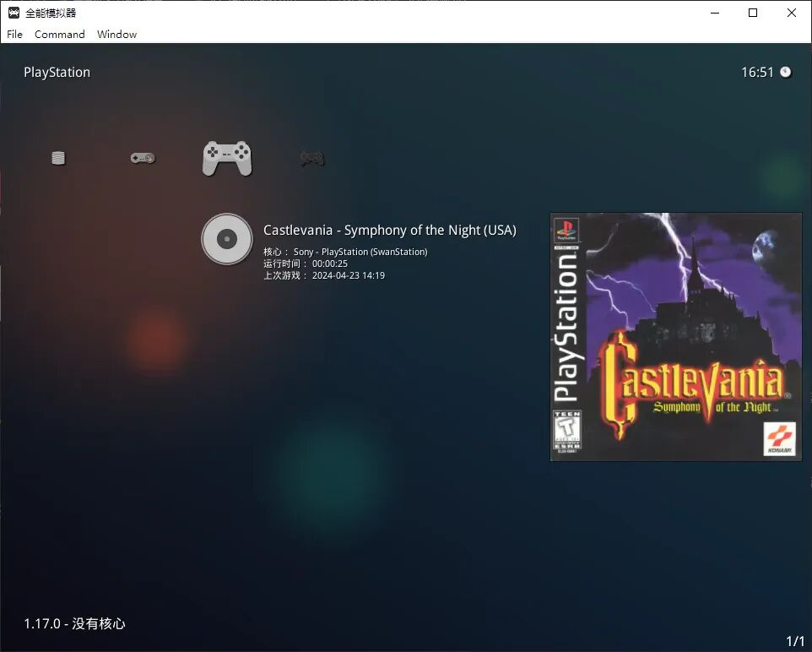
Task: Click the app icon in title bar
Action: pyautogui.click(x=14, y=13)
